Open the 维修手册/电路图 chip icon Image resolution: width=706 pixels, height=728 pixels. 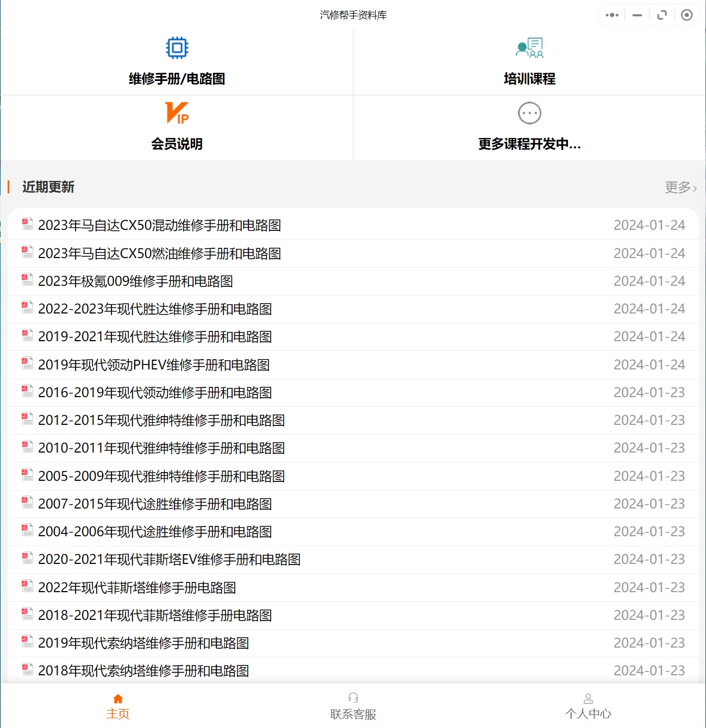click(x=177, y=47)
